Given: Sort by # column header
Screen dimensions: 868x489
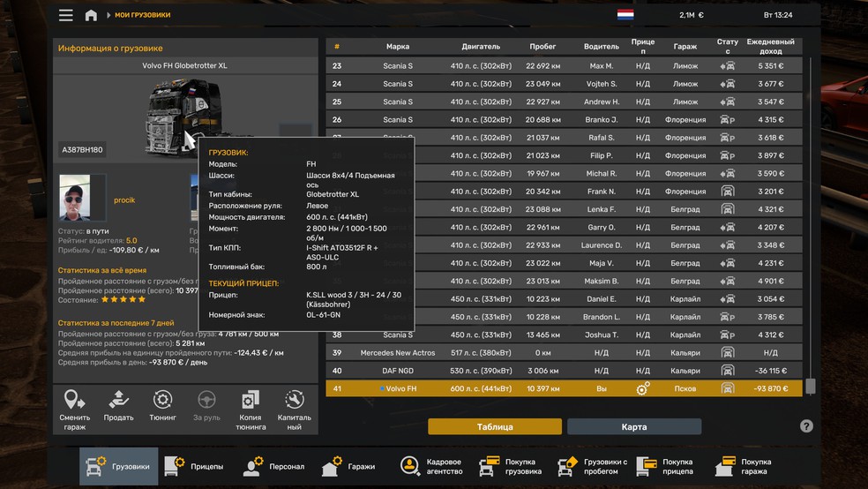Looking at the screenshot, I should (337, 47).
